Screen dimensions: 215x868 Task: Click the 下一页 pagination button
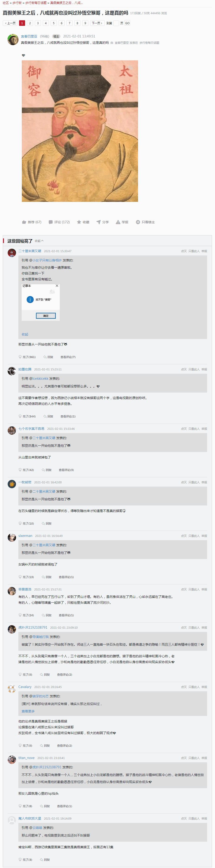coord(97,23)
